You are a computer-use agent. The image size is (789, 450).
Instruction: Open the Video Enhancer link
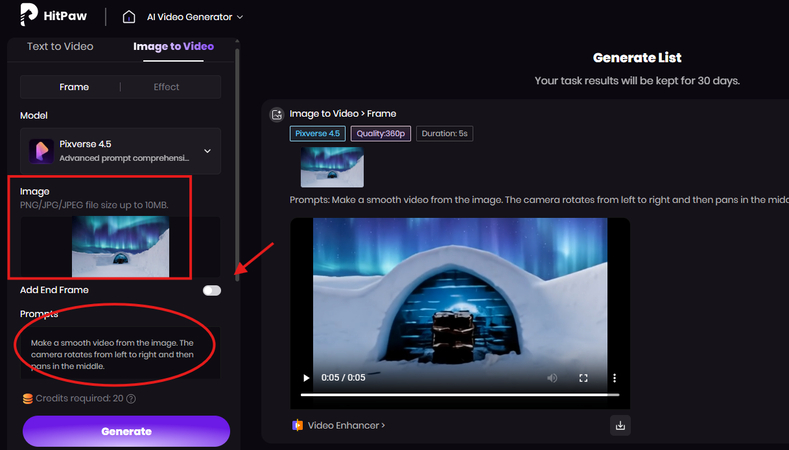coord(345,425)
